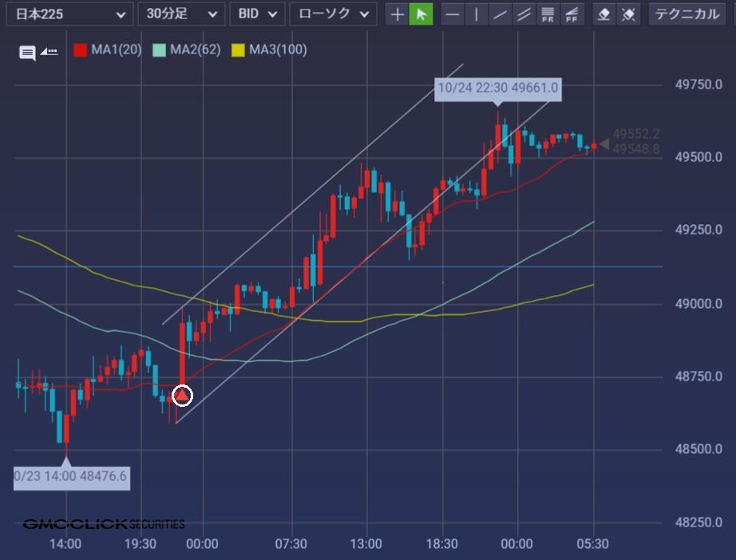Pick the horizontal line drawing tool
The height and width of the screenshot is (560, 736).
click(x=453, y=14)
